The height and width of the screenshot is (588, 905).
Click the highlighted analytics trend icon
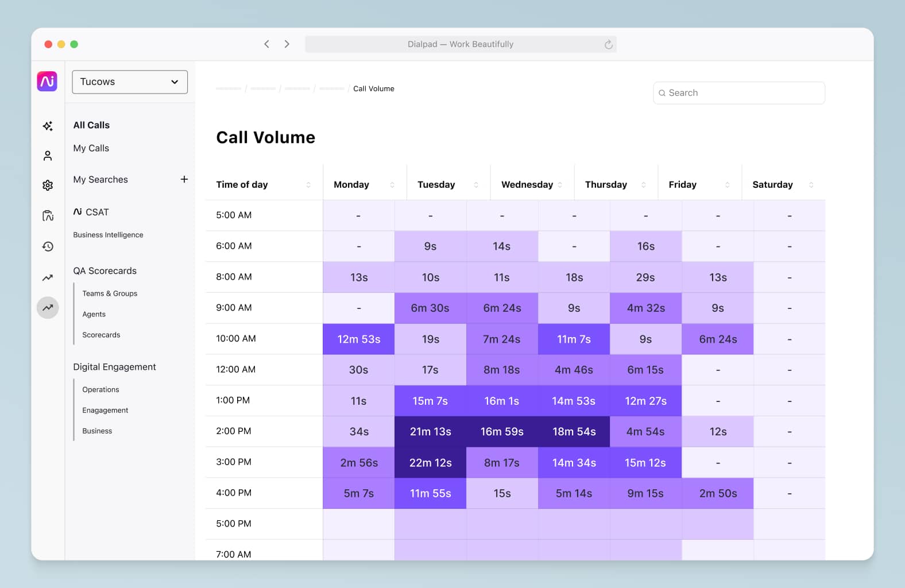point(48,308)
